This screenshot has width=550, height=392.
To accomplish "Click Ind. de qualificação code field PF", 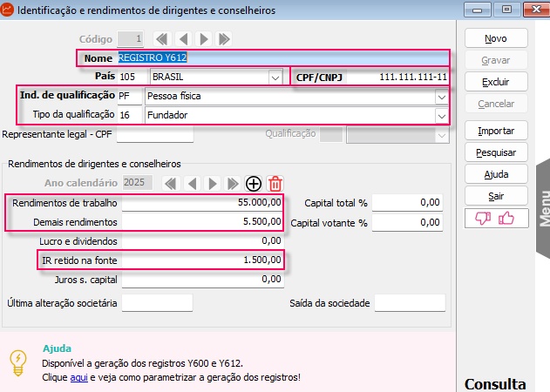I will [x=129, y=97].
